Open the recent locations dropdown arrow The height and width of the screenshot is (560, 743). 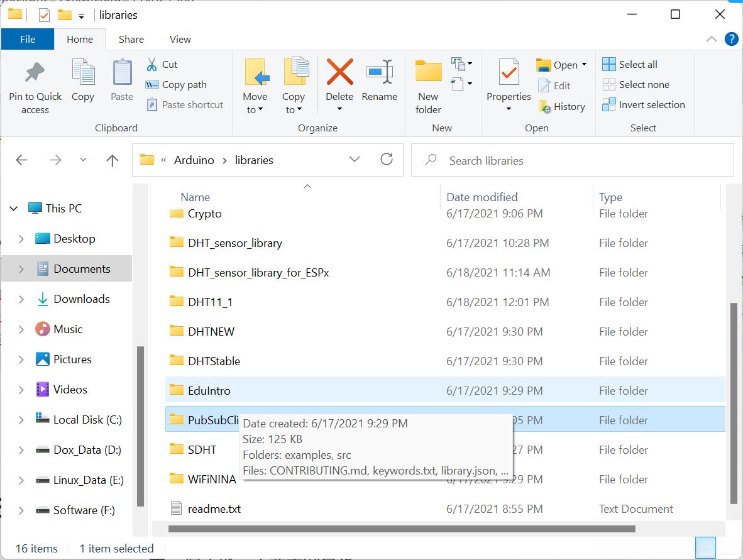(84, 160)
